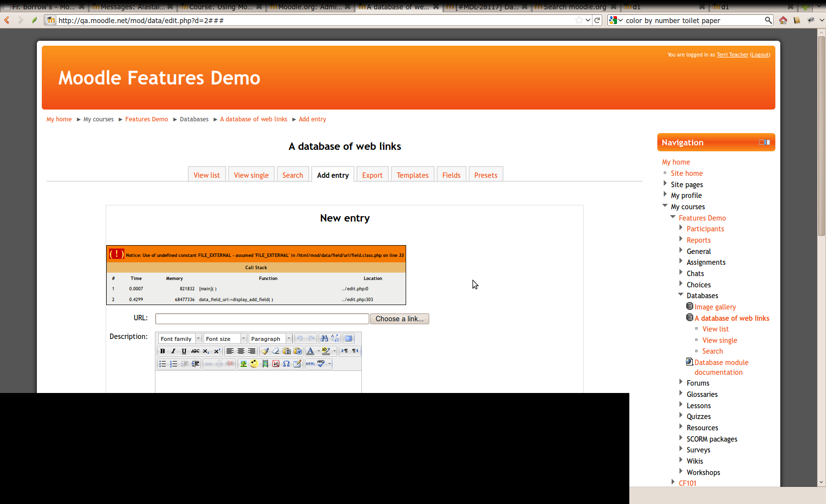Set right-to-left text direction

(x=355, y=351)
